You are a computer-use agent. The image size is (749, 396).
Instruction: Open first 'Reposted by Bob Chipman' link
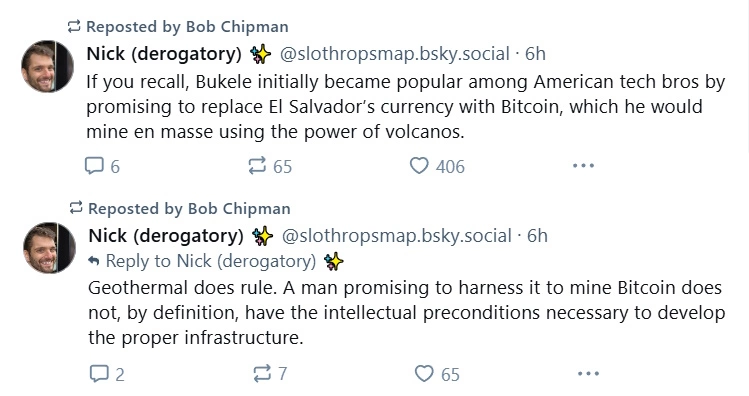187,27
